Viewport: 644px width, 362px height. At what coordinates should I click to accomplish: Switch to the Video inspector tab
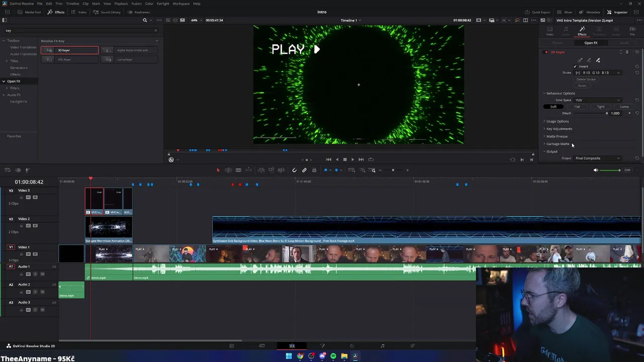(x=550, y=31)
